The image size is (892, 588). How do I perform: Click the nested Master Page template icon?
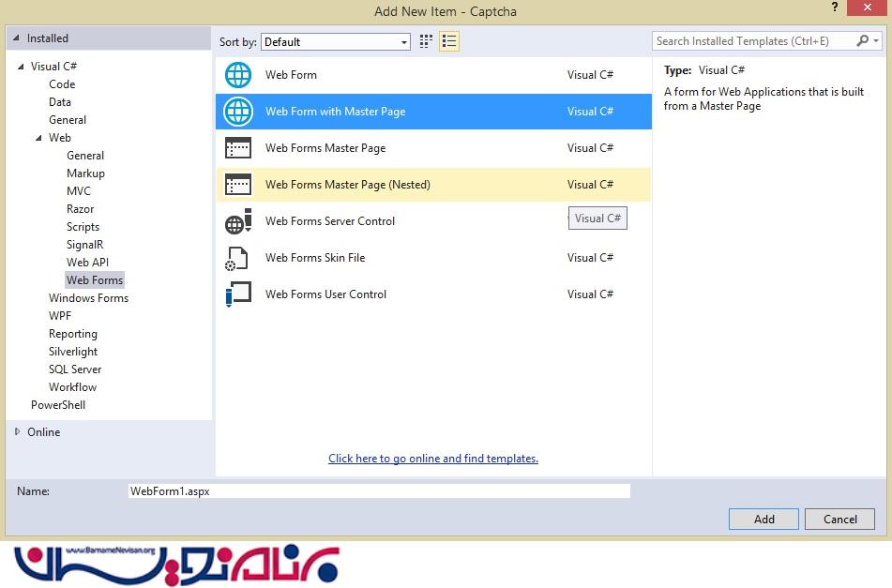point(238,185)
